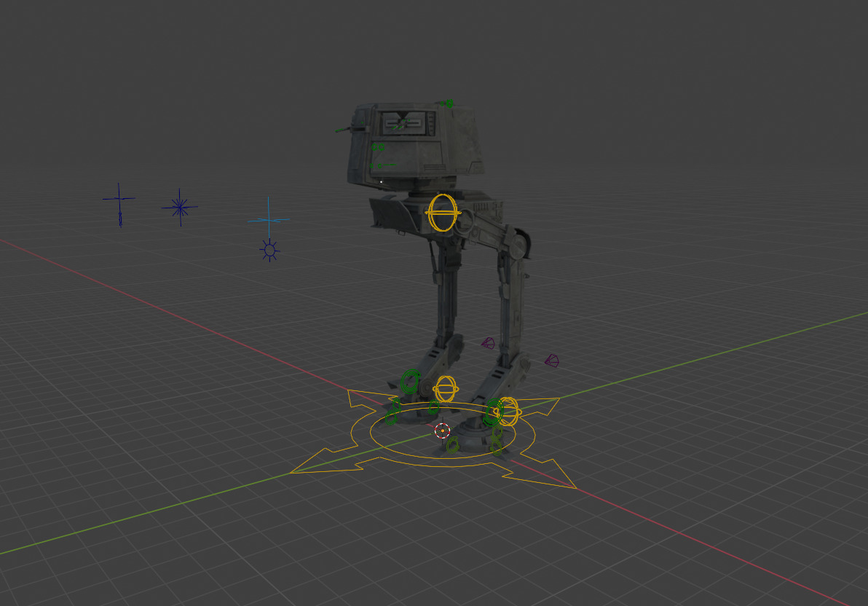Select the outermost purple cone pole target
The image size is (868, 606).
(x=552, y=361)
